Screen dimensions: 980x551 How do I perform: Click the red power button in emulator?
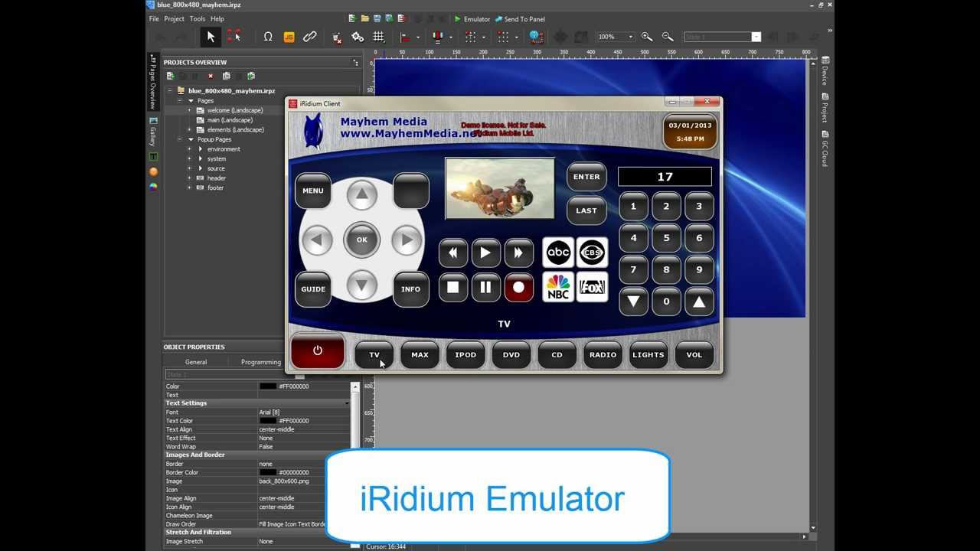point(318,351)
